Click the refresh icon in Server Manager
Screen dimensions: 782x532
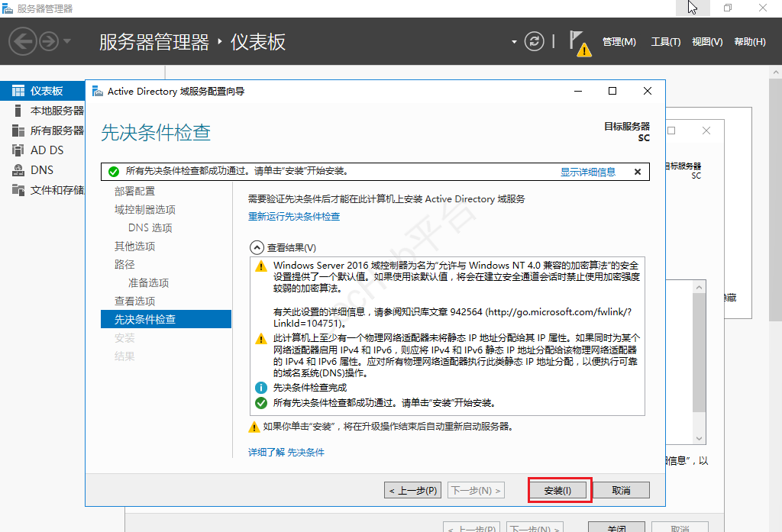pyautogui.click(x=536, y=42)
